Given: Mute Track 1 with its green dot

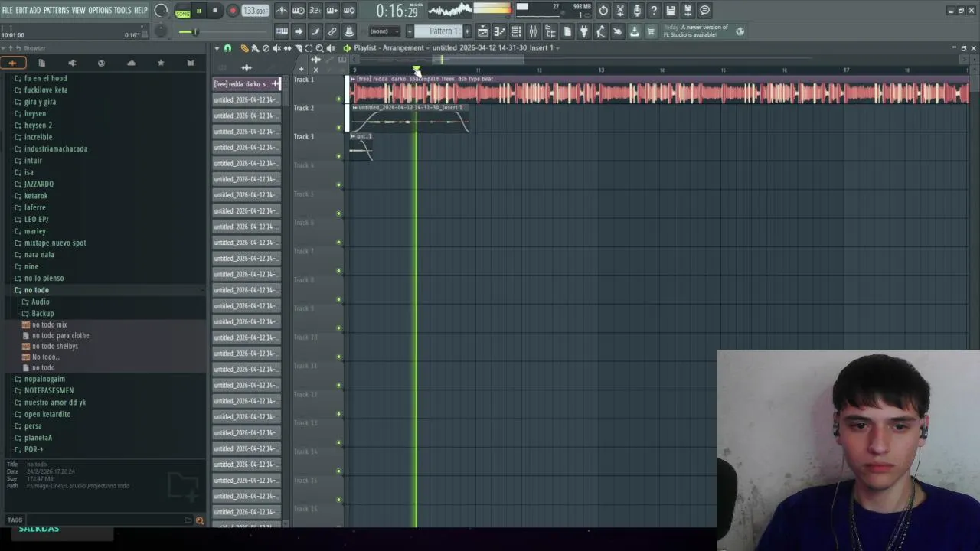Looking at the screenshot, I should (x=338, y=99).
